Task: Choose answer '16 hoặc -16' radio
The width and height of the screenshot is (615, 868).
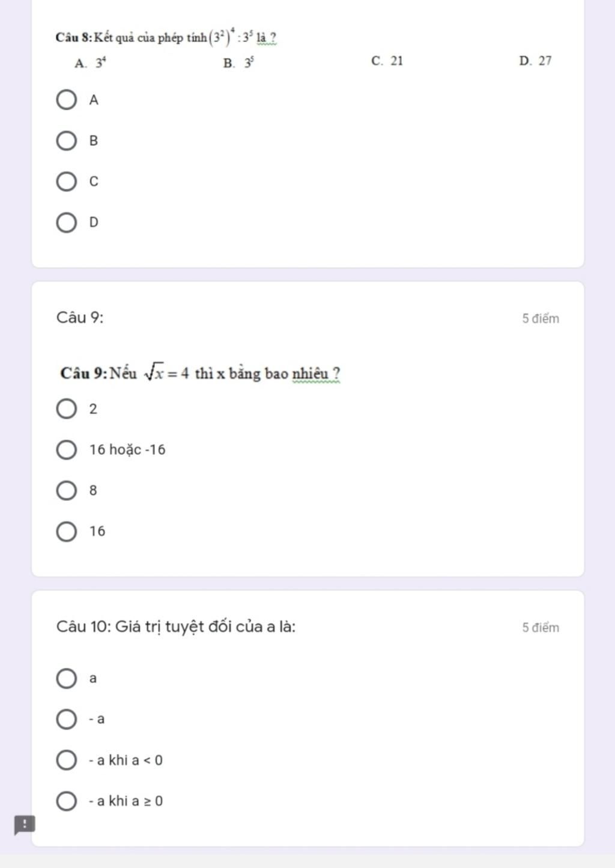Action: pos(66,450)
